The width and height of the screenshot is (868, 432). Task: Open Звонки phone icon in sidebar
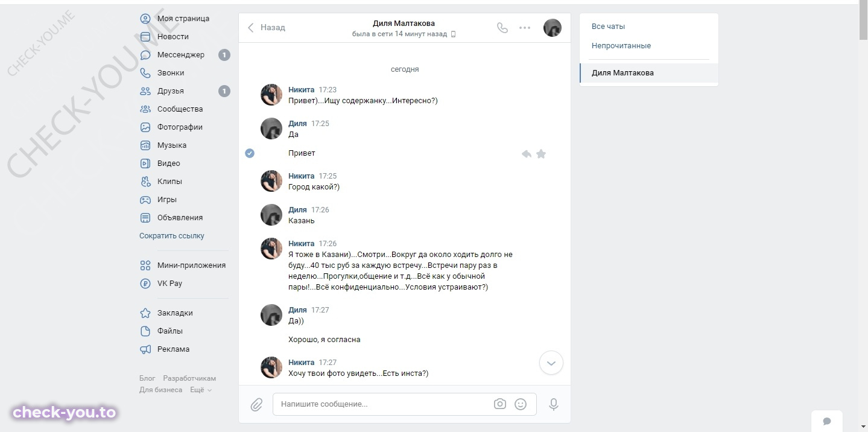(145, 73)
